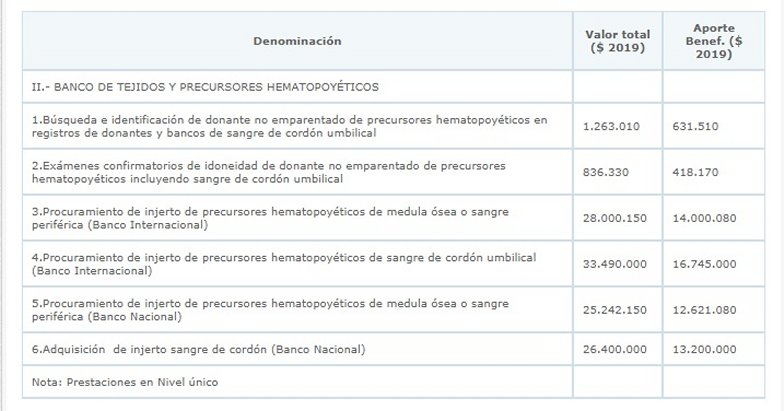The width and height of the screenshot is (784, 411).
Task: Click row 2 Exámenes confirmatorios description
Action: coord(270,172)
